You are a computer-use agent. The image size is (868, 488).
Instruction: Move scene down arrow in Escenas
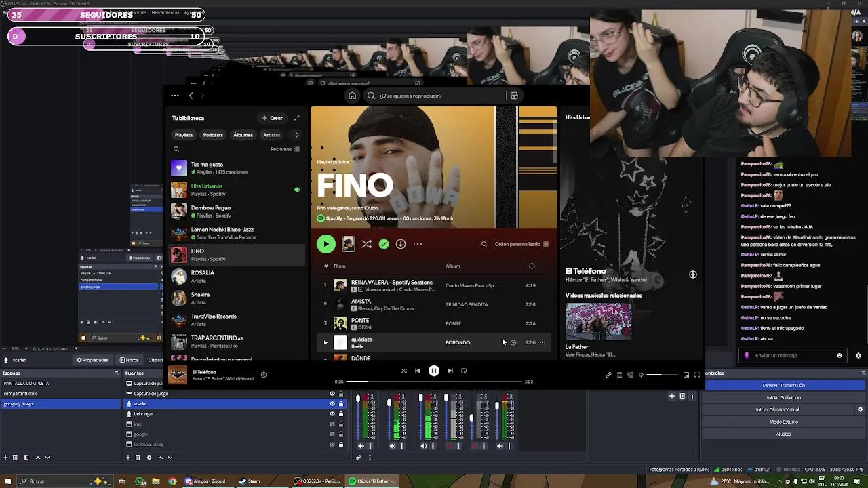click(47, 457)
